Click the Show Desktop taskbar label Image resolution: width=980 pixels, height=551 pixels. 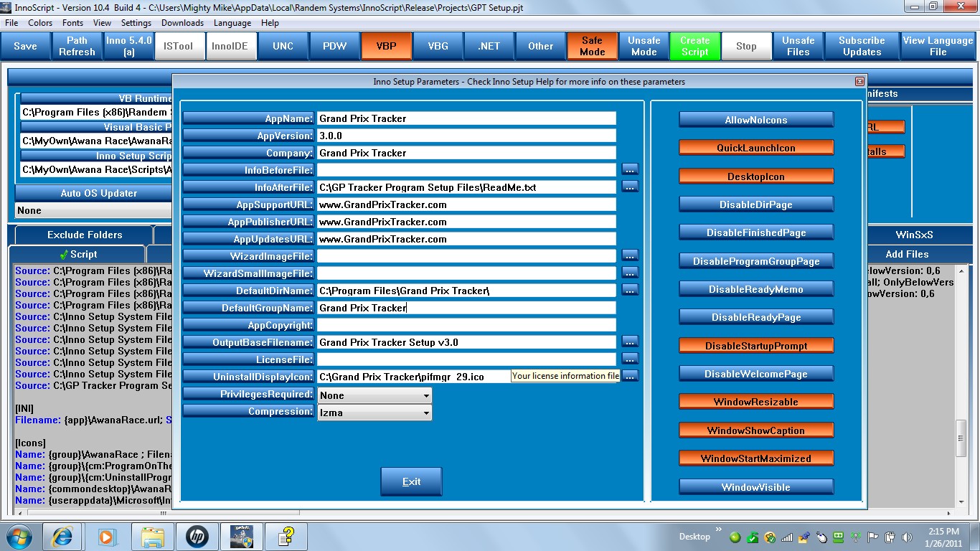(694, 537)
